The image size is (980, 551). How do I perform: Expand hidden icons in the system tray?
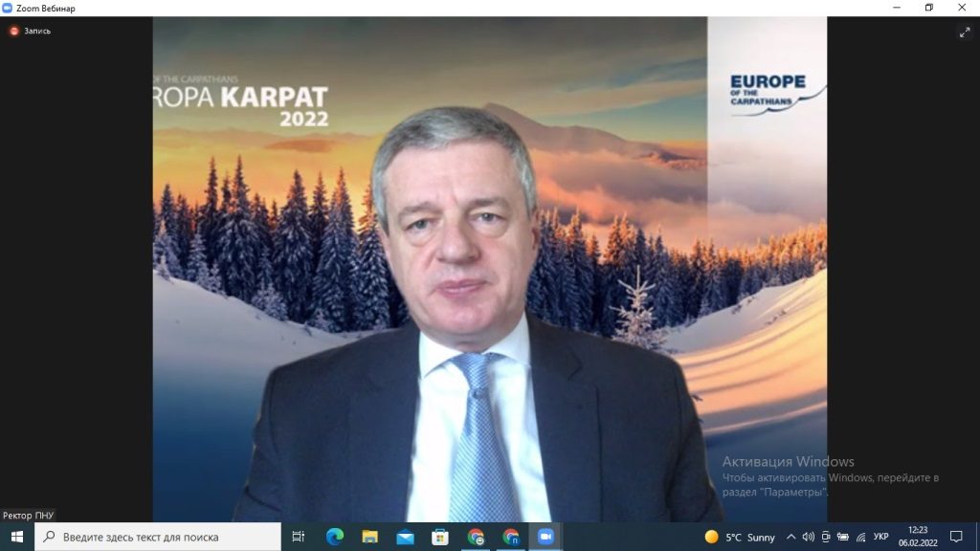point(791,537)
